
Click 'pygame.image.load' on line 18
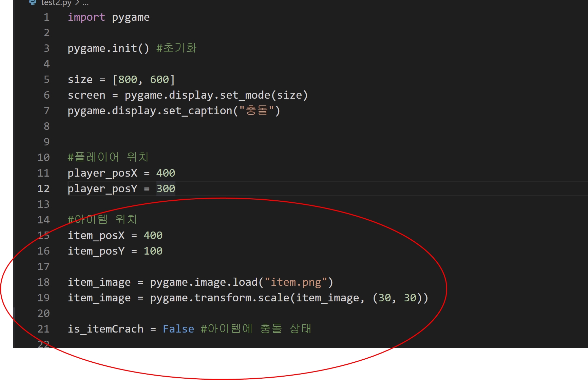pos(204,282)
